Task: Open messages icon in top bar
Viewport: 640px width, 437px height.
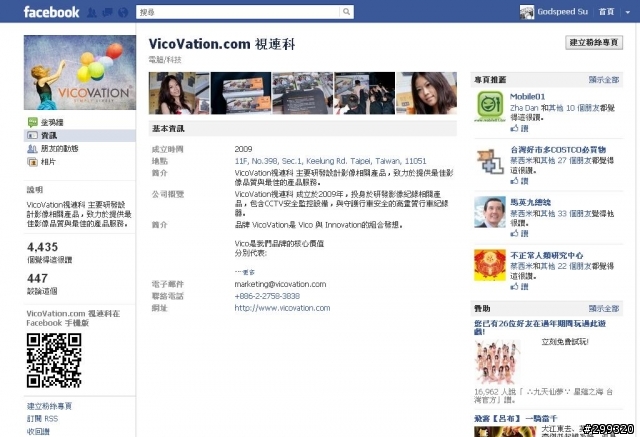Action: 107,13
